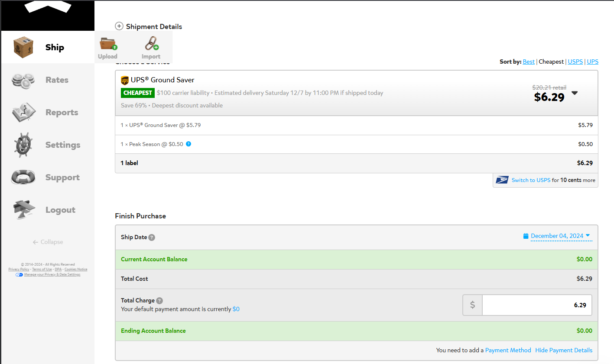Screen dimensions: 614x364
Task: Sort services by USPS
Action: (575, 62)
